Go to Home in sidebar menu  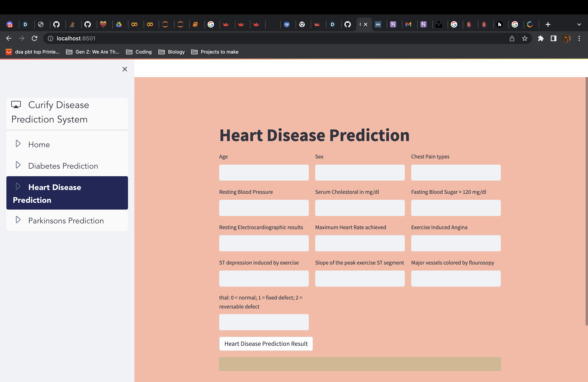[x=39, y=144]
